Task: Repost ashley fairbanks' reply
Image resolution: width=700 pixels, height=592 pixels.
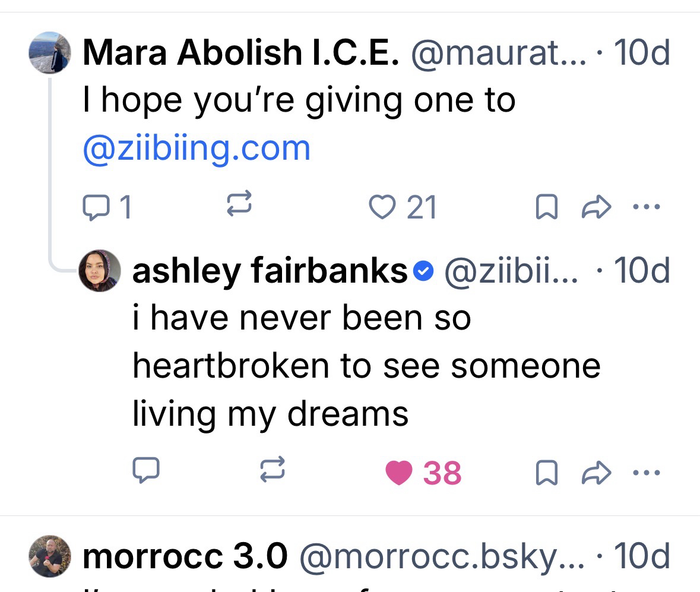Action: click(273, 472)
